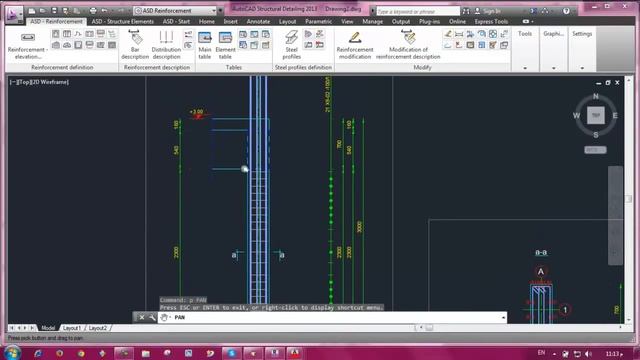Open the Manage ribbon tab

coord(372,21)
